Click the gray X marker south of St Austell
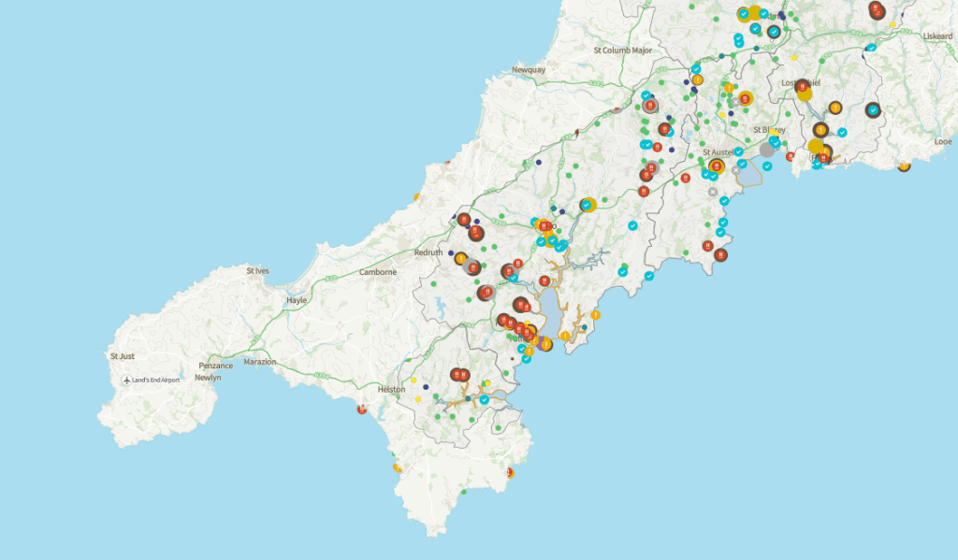The image size is (958, 560). click(713, 192)
